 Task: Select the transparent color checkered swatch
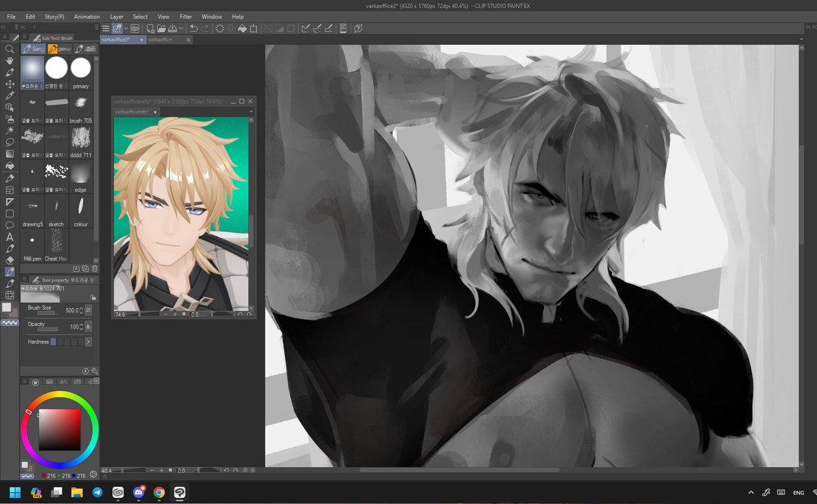10,324
